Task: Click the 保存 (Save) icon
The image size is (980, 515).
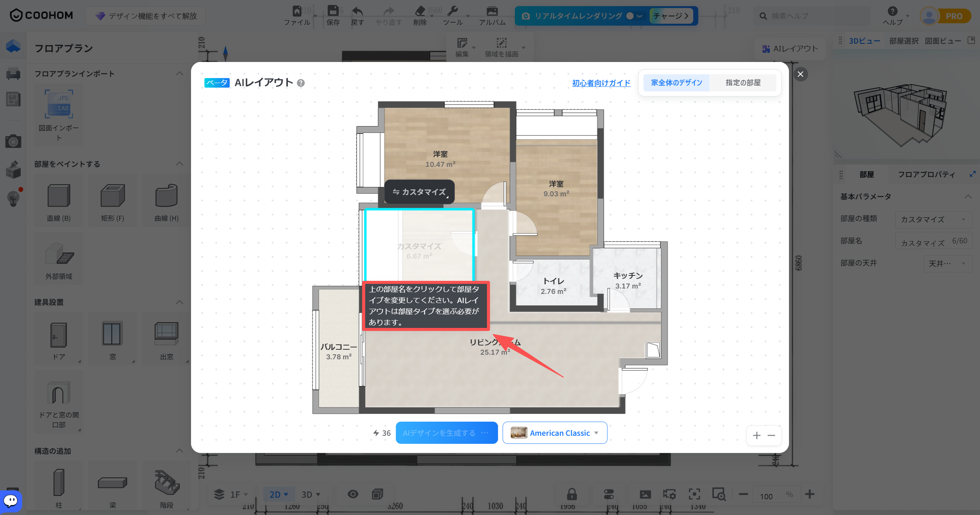Action: coord(333,11)
